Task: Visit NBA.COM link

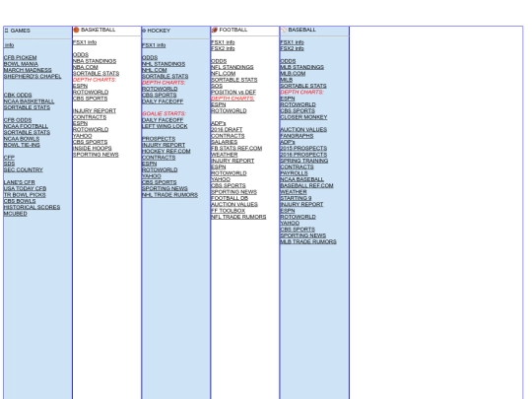Action: tap(86, 67)
